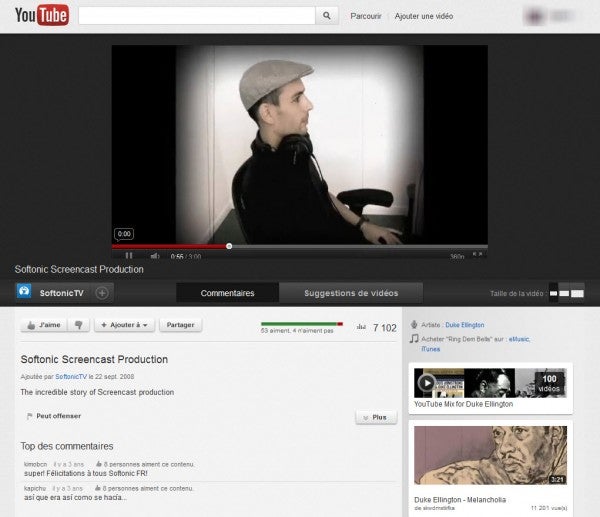Click the Partager button
600x517 pixels.
[x=180, y=325]
